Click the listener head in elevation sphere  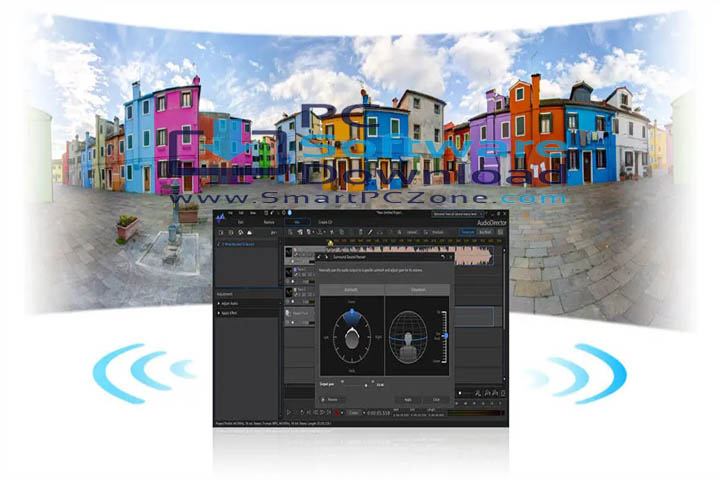tap(408, 339)
